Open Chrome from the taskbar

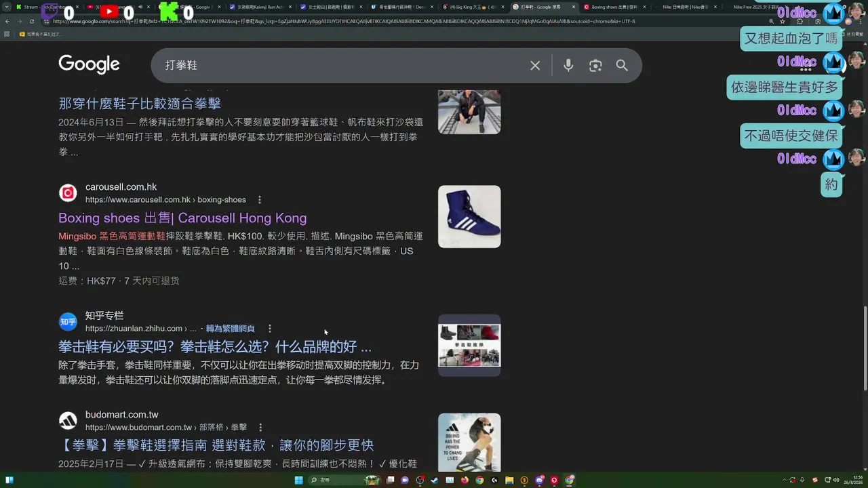pyautogui.click(x=479, y=481)
